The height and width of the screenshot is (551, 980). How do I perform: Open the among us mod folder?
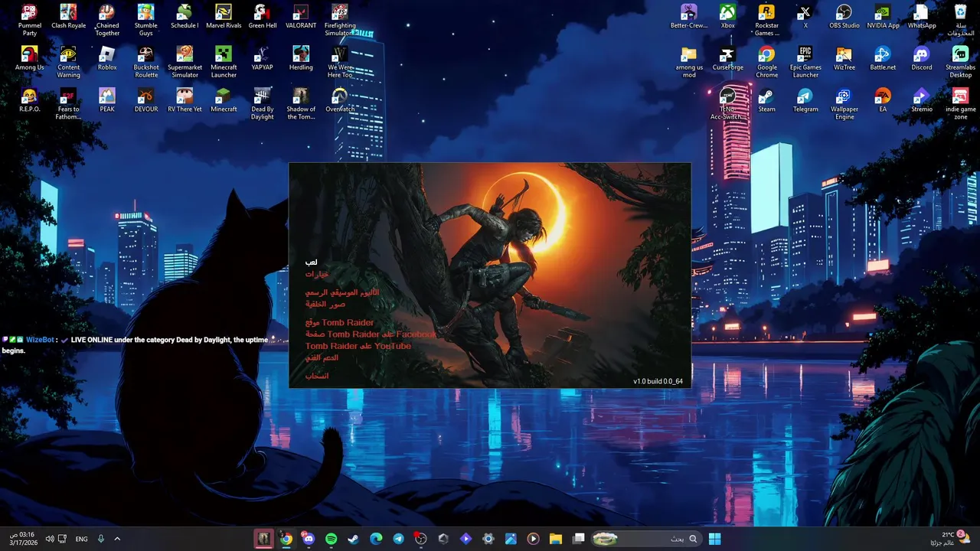click(689, 62)
